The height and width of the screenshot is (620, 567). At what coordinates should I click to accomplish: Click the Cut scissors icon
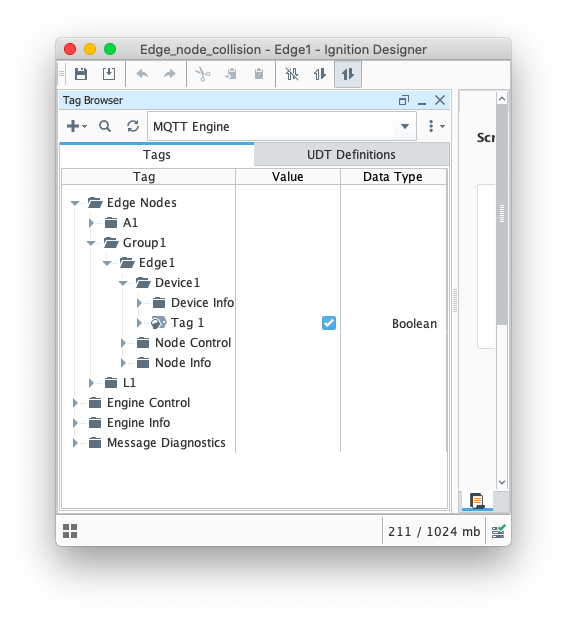(x=203, y=74)
